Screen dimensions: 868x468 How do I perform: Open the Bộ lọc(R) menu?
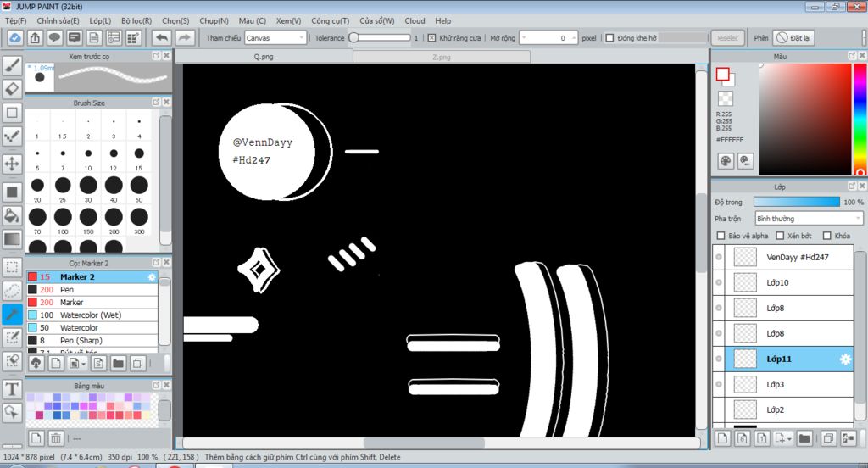136,20
